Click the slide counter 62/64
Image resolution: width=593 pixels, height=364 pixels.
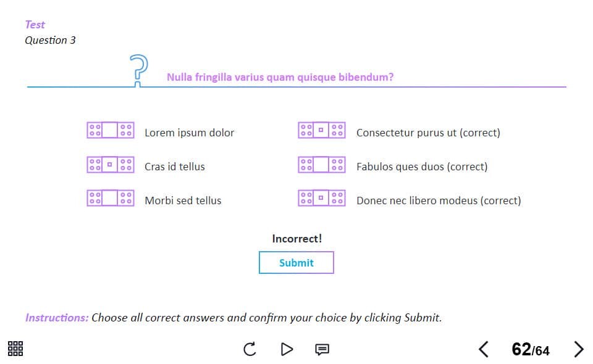531,350
